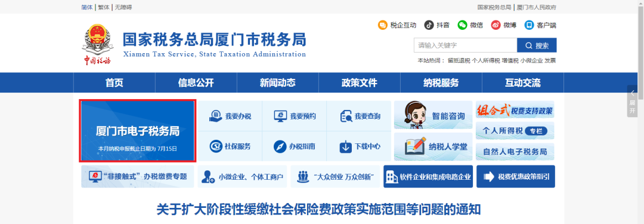Open the 微博 red icon
644x224 pixels.
tap(496, 25)
